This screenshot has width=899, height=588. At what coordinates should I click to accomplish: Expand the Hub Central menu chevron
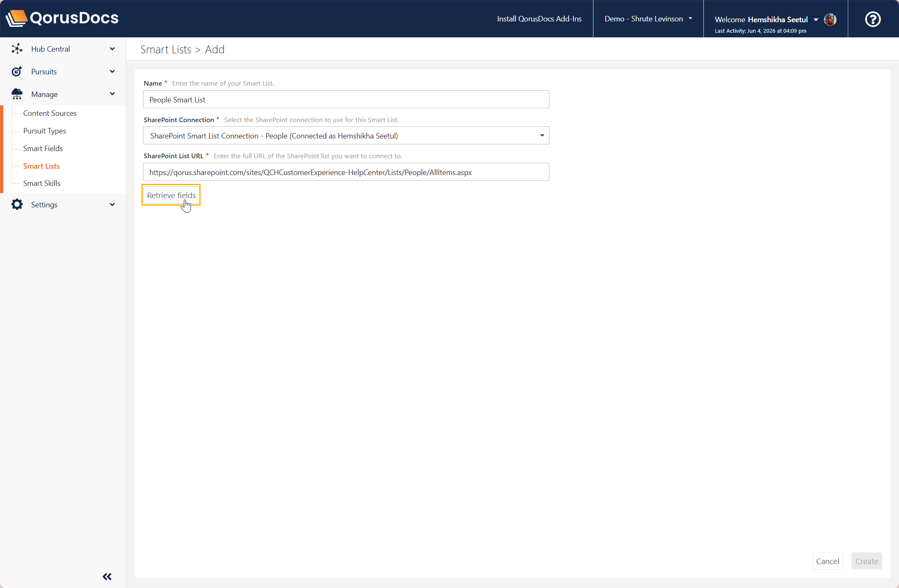pyautogui.click(x=112, y=49)
